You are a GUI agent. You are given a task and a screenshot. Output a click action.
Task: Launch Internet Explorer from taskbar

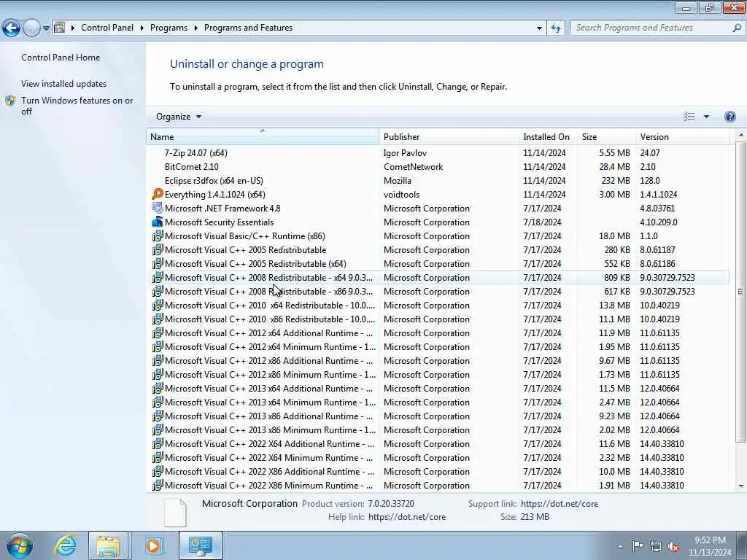click(x=65, y=545)
